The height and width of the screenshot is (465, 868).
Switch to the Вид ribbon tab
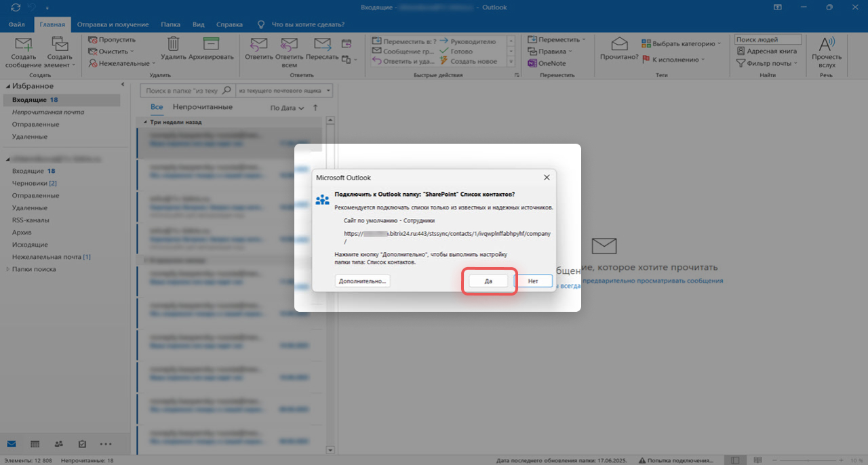[199, 24]
